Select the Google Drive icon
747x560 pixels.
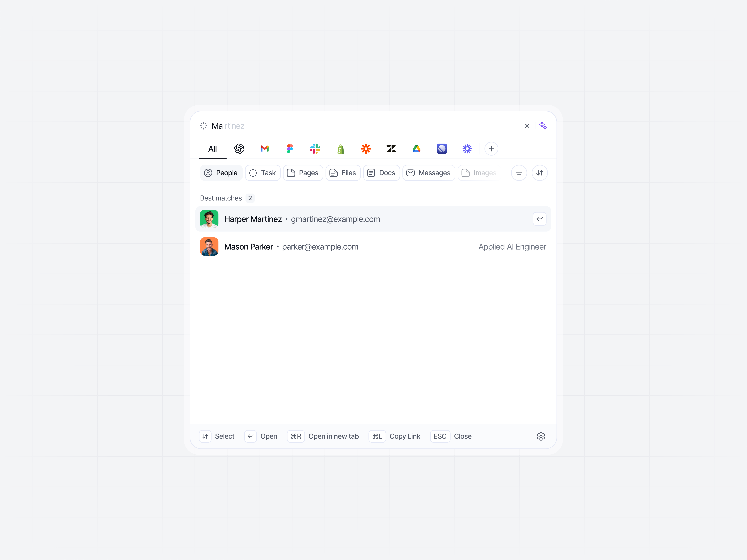[x=416, y=149]
